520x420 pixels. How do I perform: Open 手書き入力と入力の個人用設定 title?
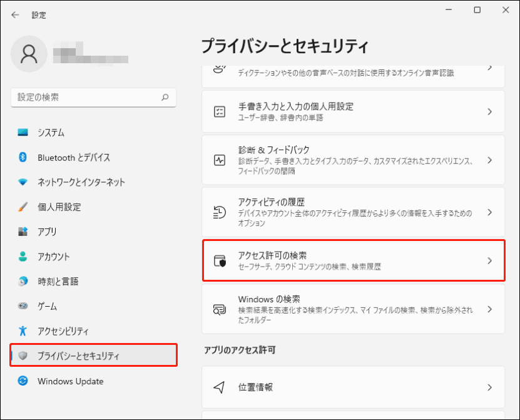coord(296,106)
